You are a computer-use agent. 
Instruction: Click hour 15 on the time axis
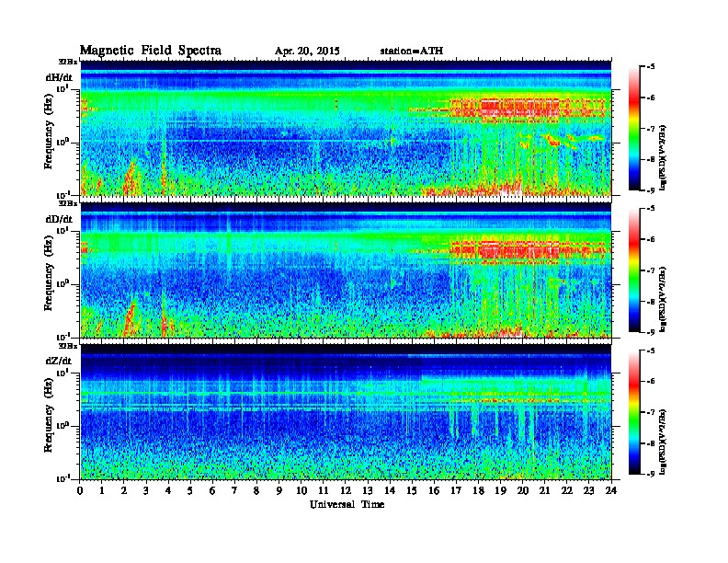point(412,490)
